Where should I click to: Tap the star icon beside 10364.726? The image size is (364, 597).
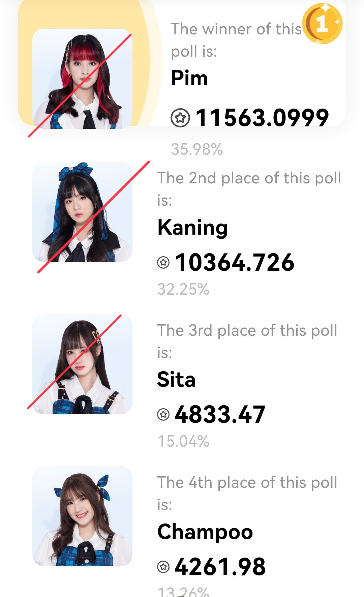[163, 262]
